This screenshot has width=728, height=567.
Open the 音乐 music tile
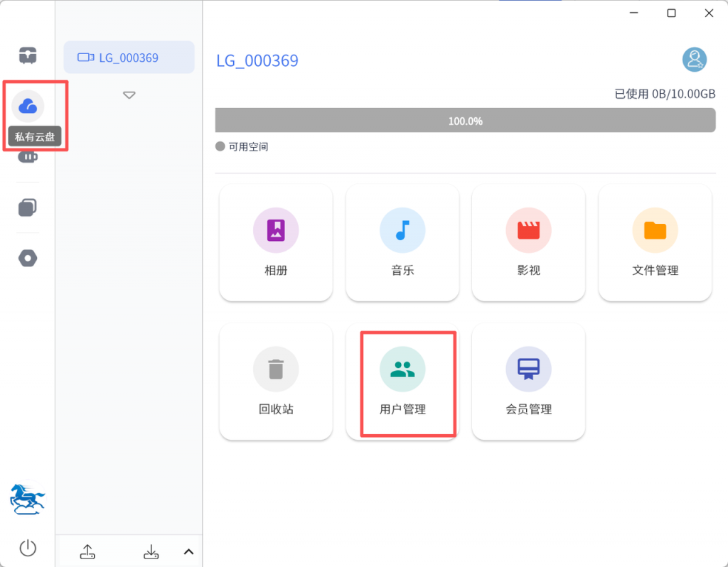click(402, 243)
